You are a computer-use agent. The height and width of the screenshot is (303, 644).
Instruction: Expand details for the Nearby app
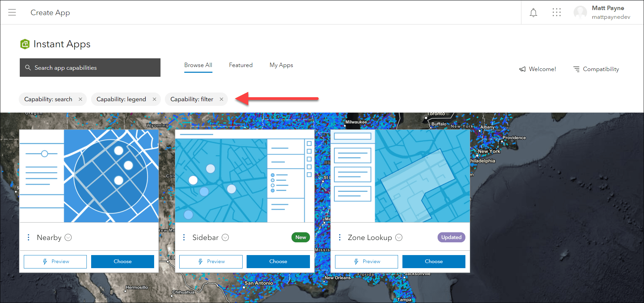[x=68, y=237]
